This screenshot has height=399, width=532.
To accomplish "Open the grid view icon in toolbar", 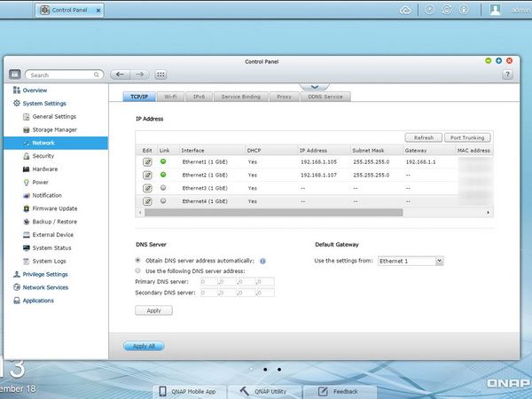I will [160, 74].
